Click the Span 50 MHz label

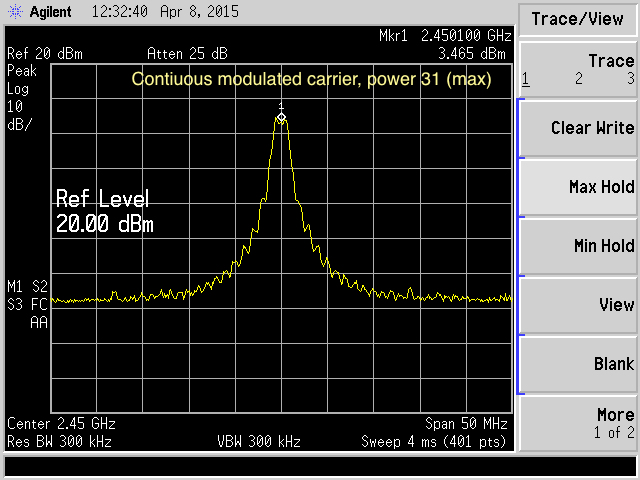pyautogui.click(x=466, y=424)
